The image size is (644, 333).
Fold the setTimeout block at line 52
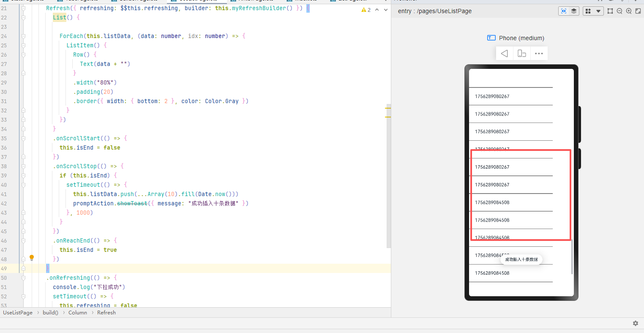tap(23, 297)
